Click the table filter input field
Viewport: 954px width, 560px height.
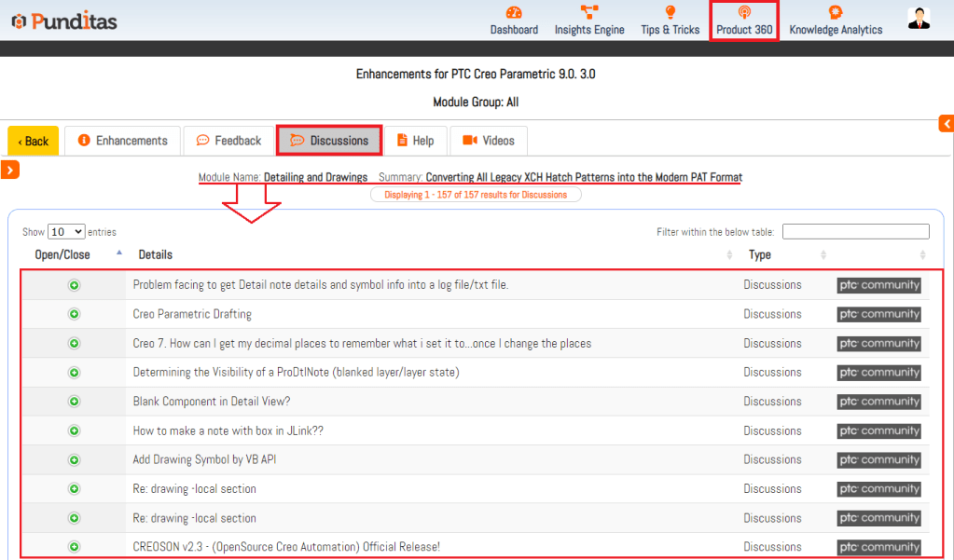855,232
